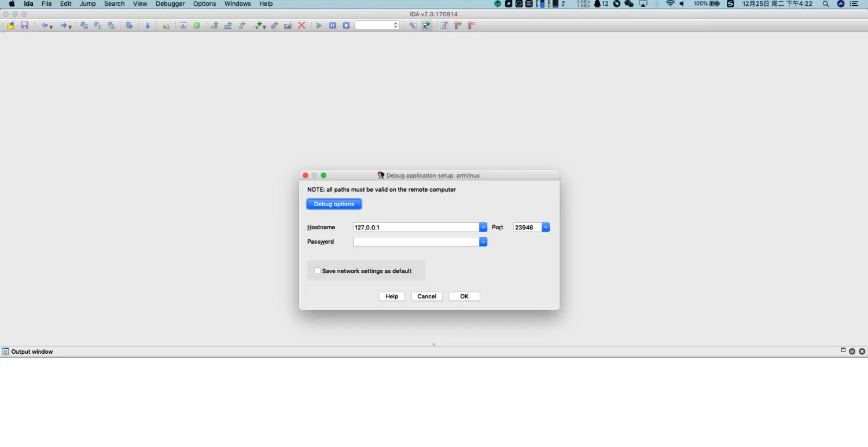The image size is (868, 447).
Task: Close the Output window panel
Action: [x=862, y=351]
